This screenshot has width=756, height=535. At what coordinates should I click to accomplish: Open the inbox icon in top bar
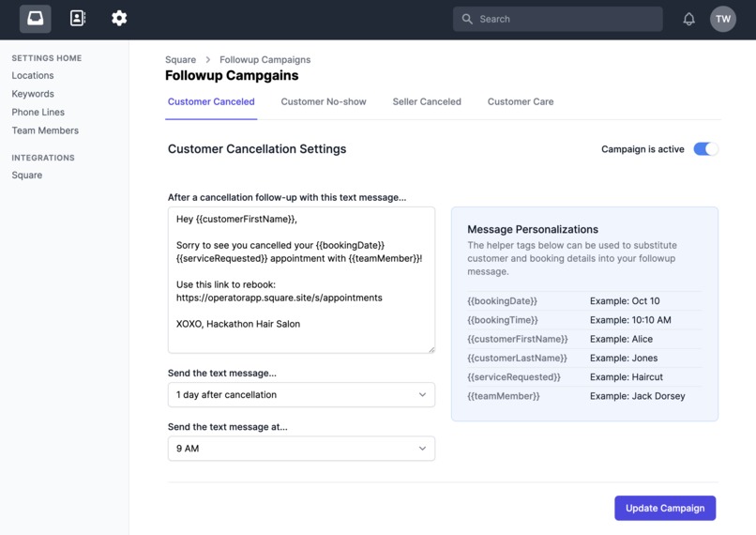pos(36,19)
